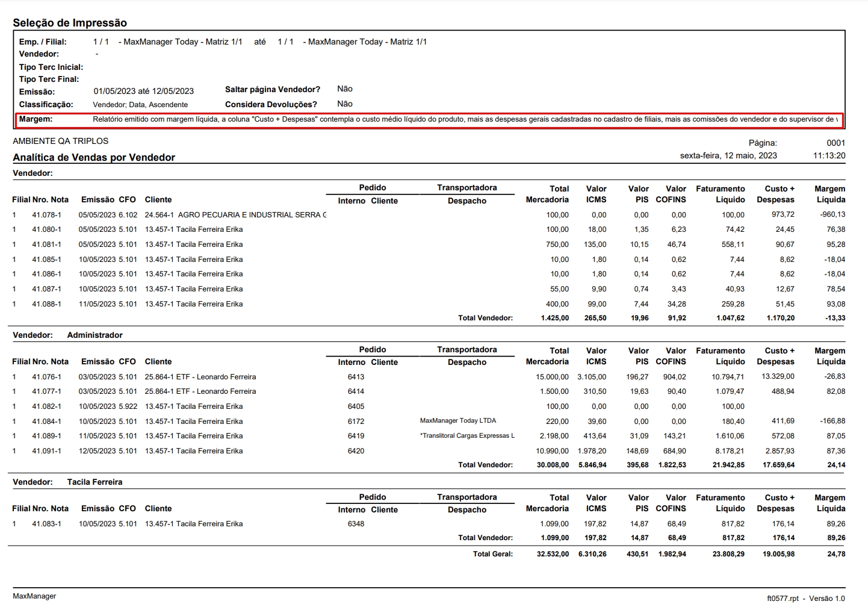Click the 'Tipo Terc Final:' label
The height and width of the screenshot is (613, 868).
point(49,79)
